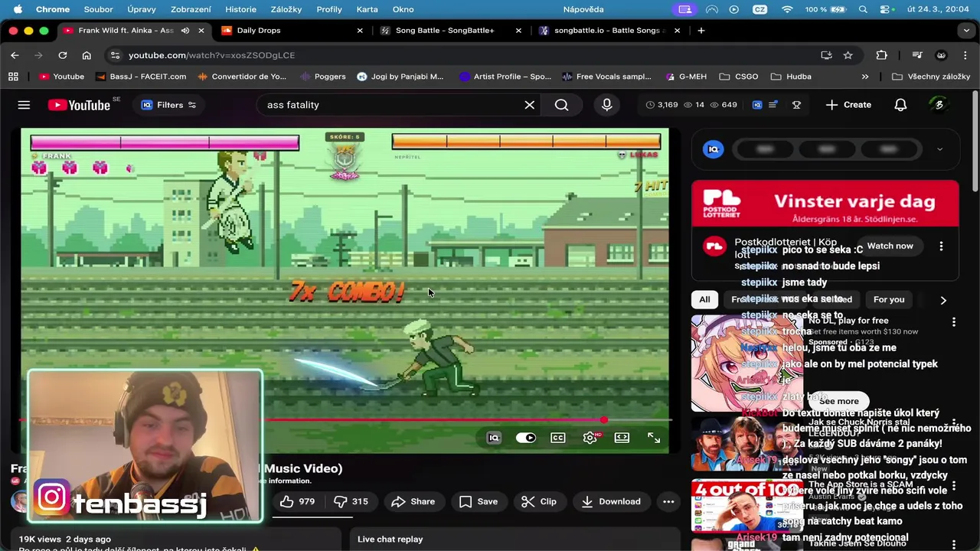
Task: Start voice search with microphone icon
Action: (606, 105)
